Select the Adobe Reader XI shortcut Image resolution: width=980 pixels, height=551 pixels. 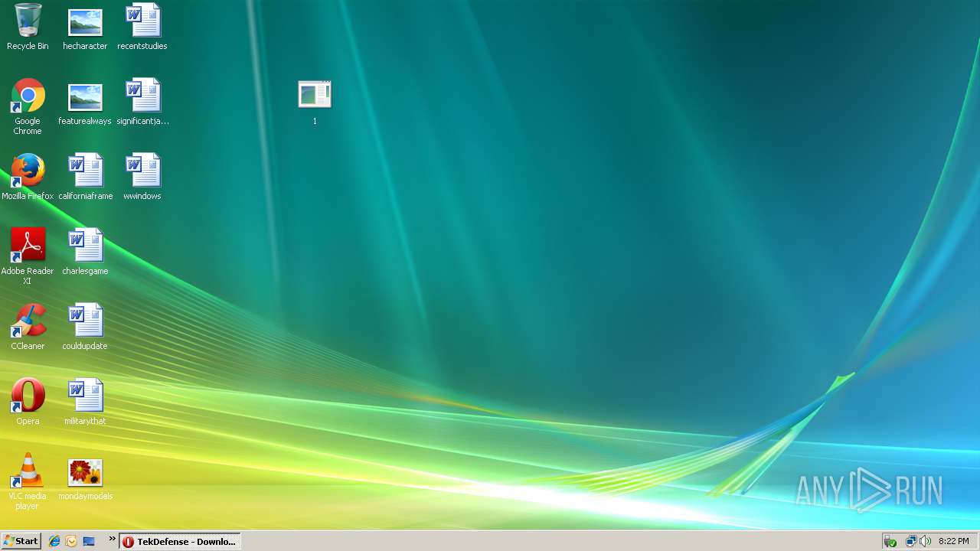tap(28, 257)
